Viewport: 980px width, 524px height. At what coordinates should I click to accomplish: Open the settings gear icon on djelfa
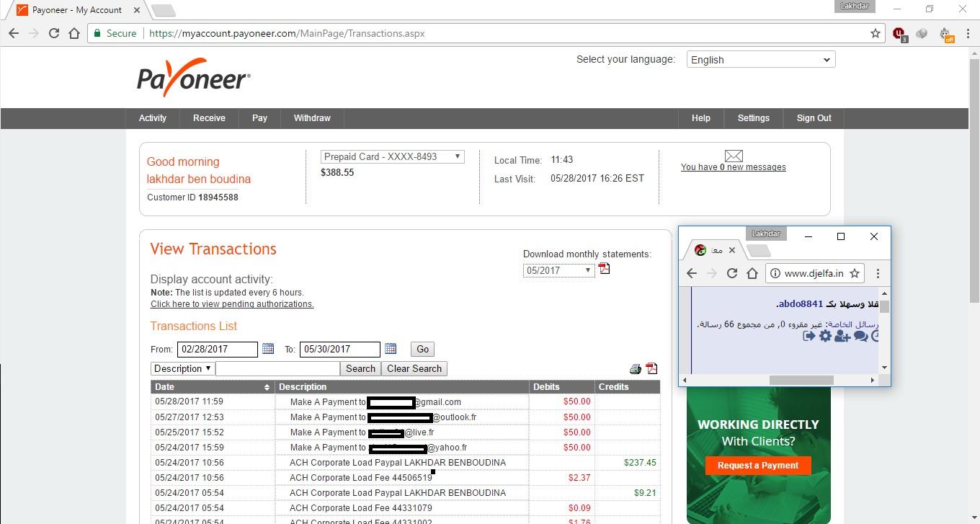[825, 336]
